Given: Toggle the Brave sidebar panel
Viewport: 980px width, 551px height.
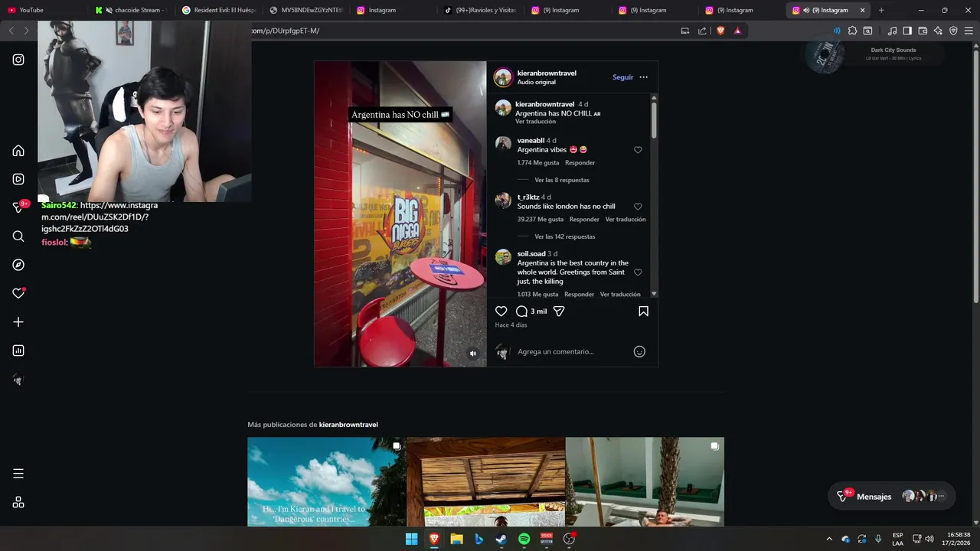Looking at the screenshot, I should pyautogui.click(x=907, y=31).
